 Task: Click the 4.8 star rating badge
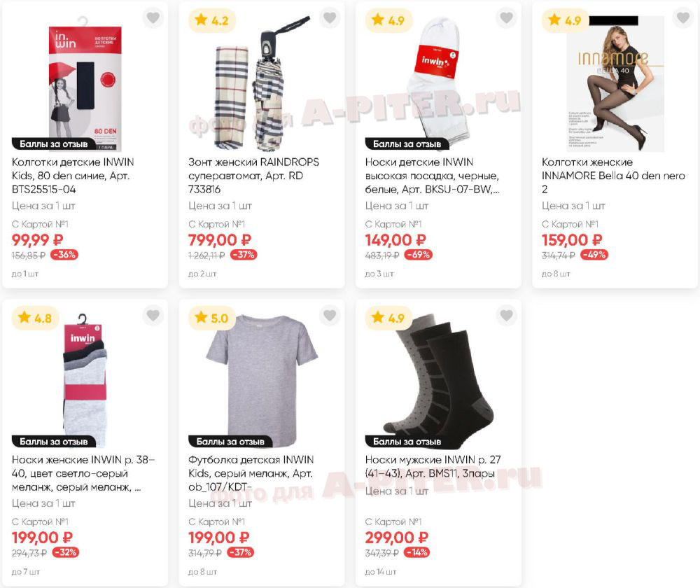[35, 318]
